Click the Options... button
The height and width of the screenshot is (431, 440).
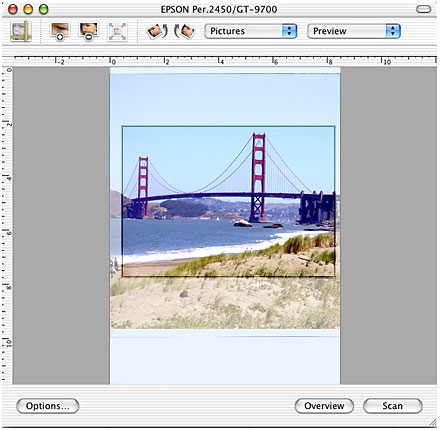point(48,406)
